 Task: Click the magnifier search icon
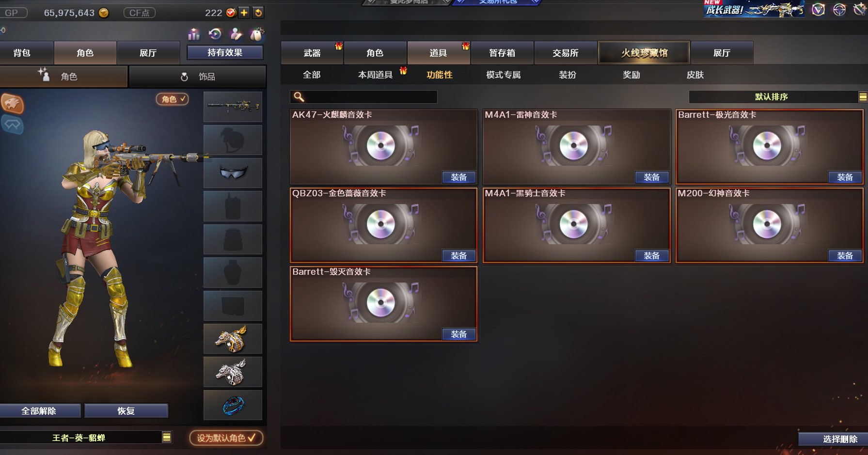click(299, 97)
